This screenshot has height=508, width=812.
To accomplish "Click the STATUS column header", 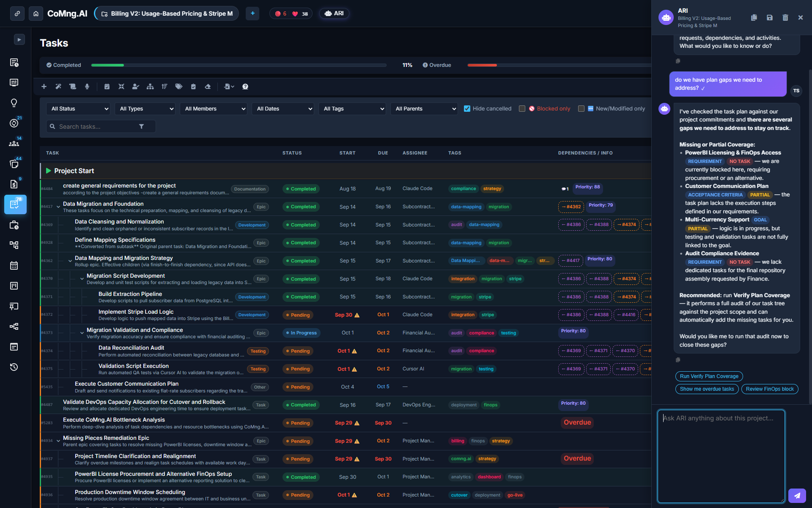I will click(x=292, y=153).
